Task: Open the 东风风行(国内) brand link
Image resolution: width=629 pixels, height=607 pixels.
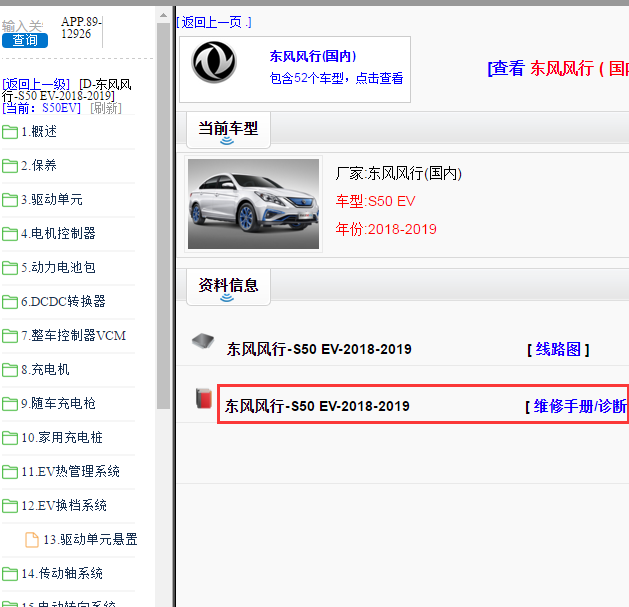Action: [312, 56]
